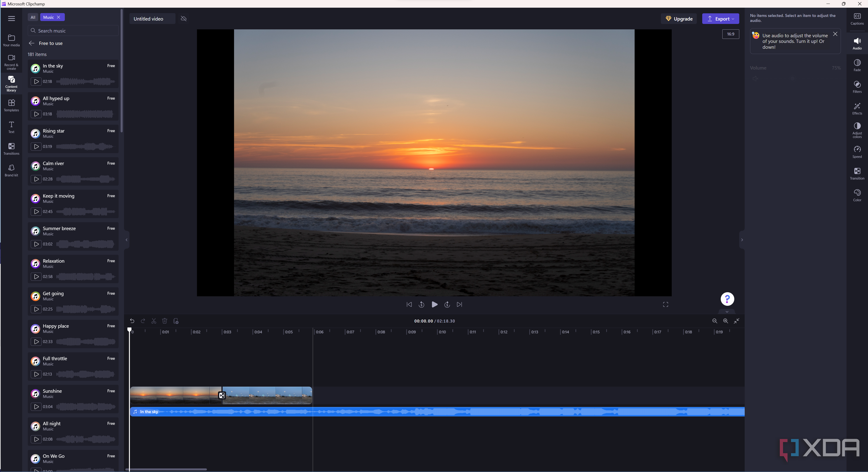Open the Brand kit panel
The width and height of the screenshot is (868, 472).
(12, 170)
